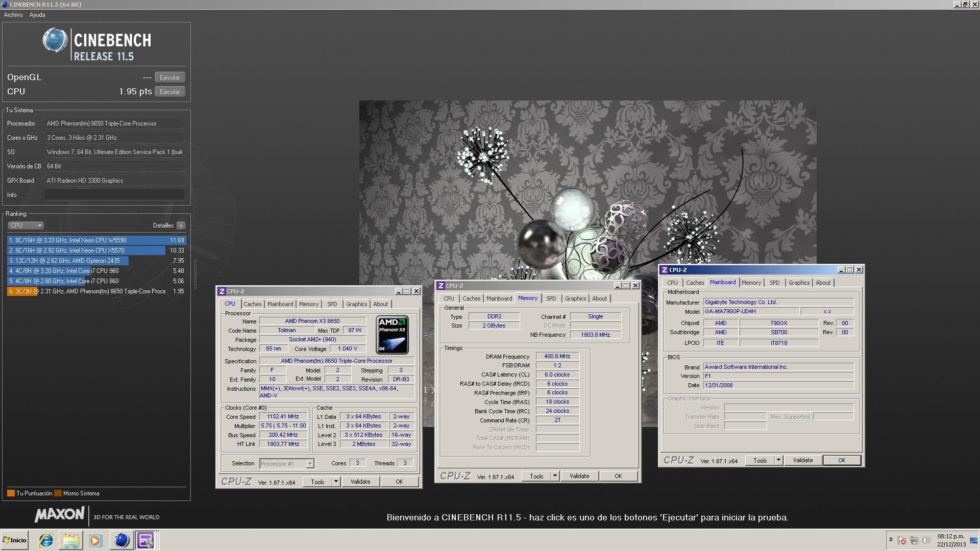
Task: Select ranking entry Intel Core i7 CPU 860
Action: coord(96,281)
